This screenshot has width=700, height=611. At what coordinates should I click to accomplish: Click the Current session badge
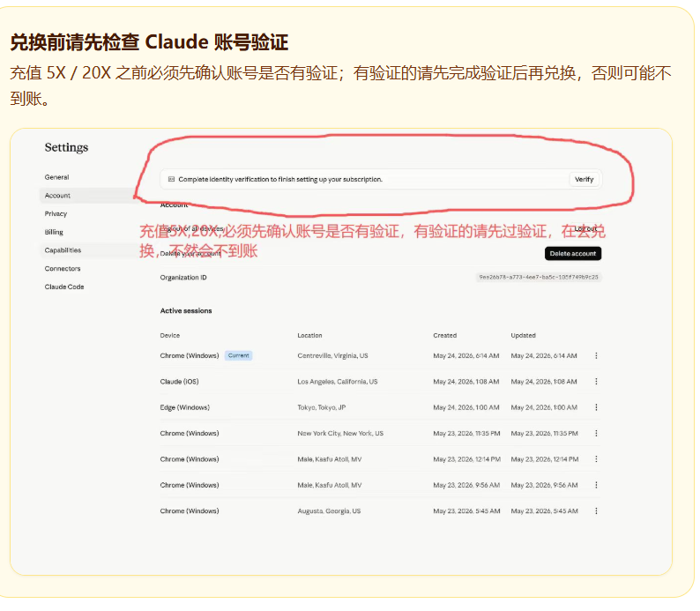tap(238, 355)
